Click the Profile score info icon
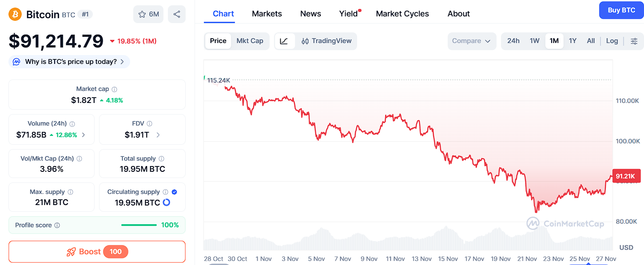The width and height of the screenshot is (644, 265). (x=57, y=225)
